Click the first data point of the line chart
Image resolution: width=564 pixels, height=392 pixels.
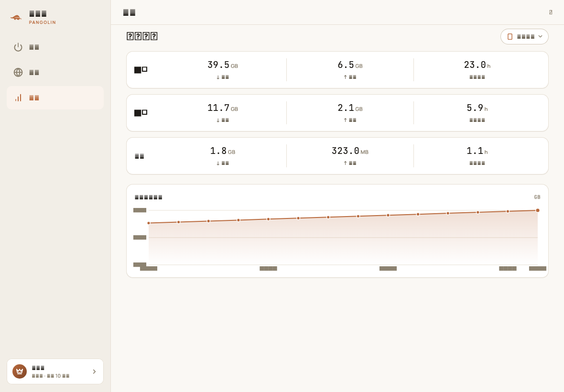(x=149, y=223)
